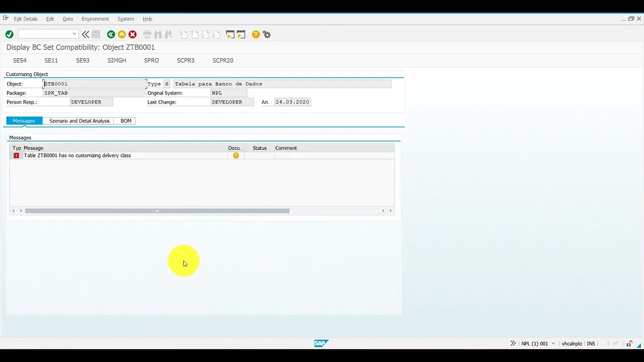Screen dimensions: 644x362
Task: Click the SE54 favorite button
Action: [20, 60]
